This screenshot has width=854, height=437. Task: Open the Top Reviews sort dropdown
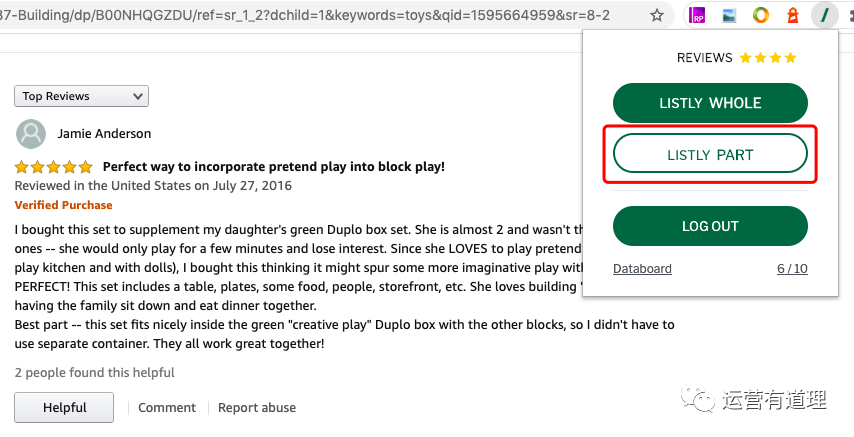81,96
